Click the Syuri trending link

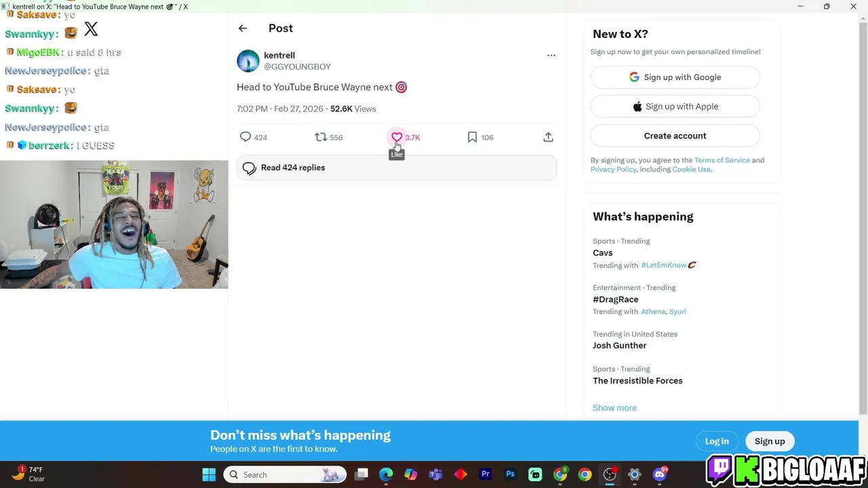[x=677, y=311]
